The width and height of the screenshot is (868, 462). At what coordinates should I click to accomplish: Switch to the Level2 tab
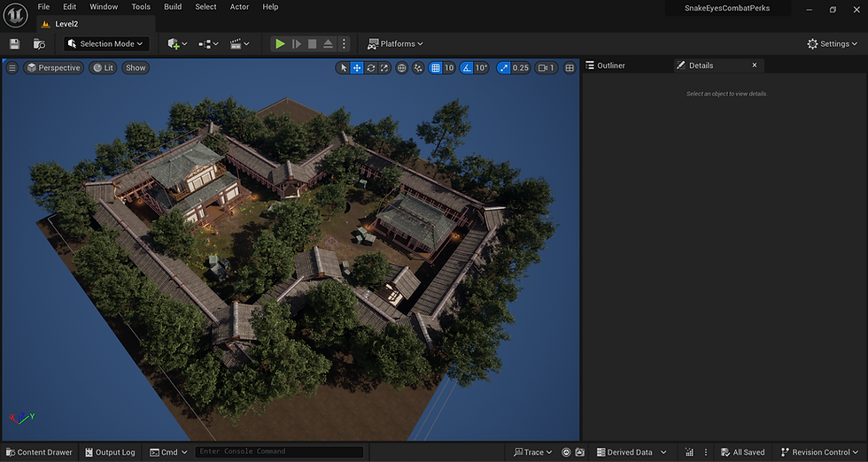(66, 24)
